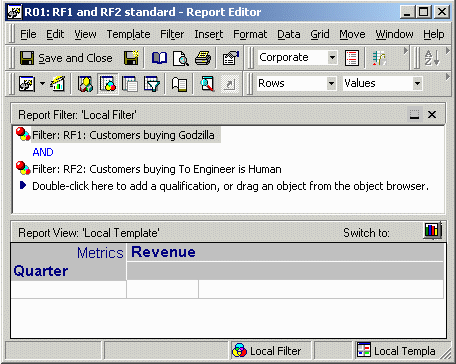Open the Help menu
The image size is (456, 364).
click(x=434, y=34)
